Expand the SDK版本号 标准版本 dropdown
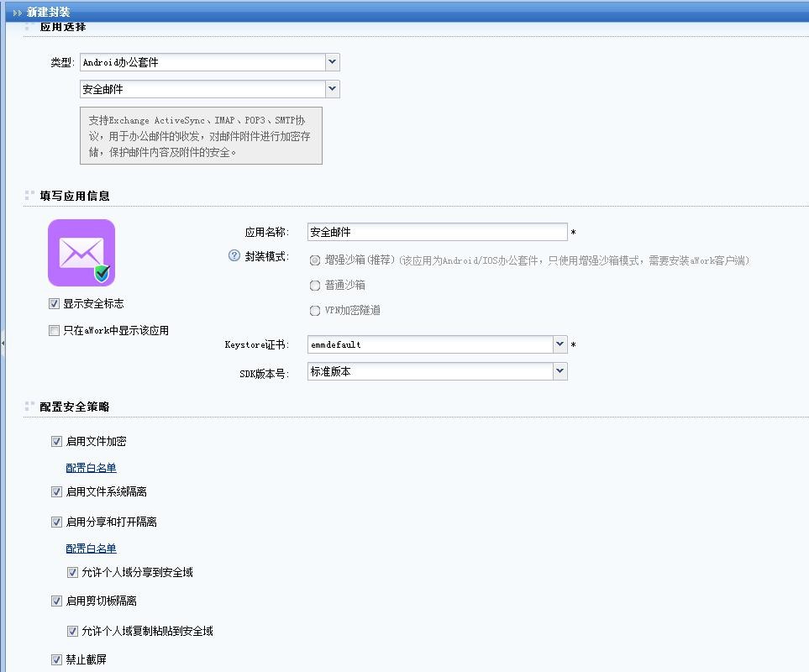 pos(560,371)
